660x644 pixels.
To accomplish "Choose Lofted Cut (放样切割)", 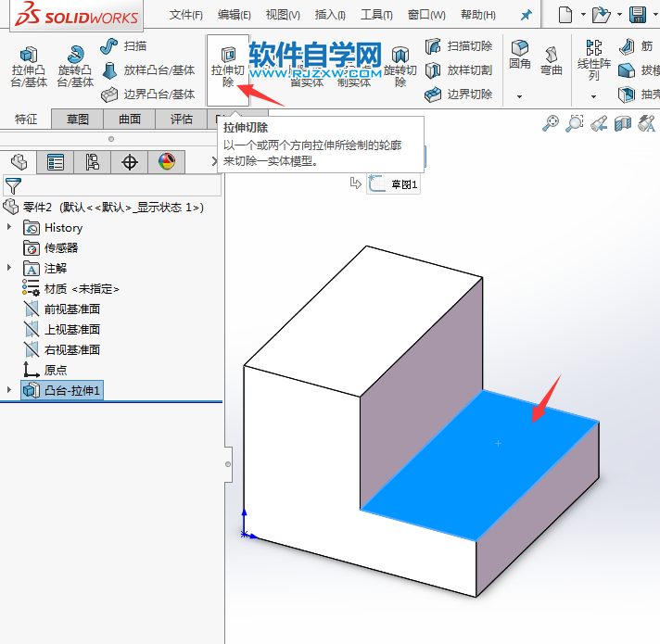I will (458, 70).
